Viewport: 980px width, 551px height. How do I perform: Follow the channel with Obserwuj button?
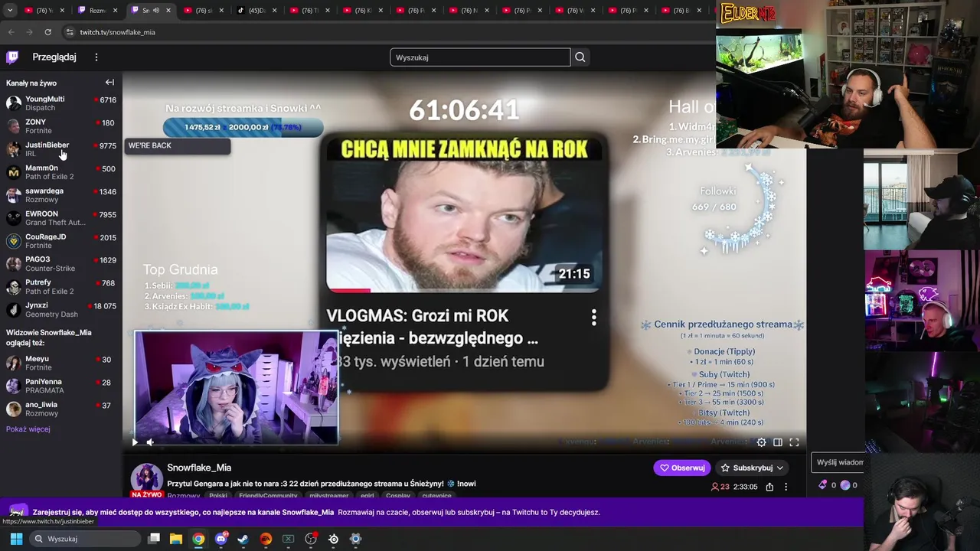click(x=682, y=468)
